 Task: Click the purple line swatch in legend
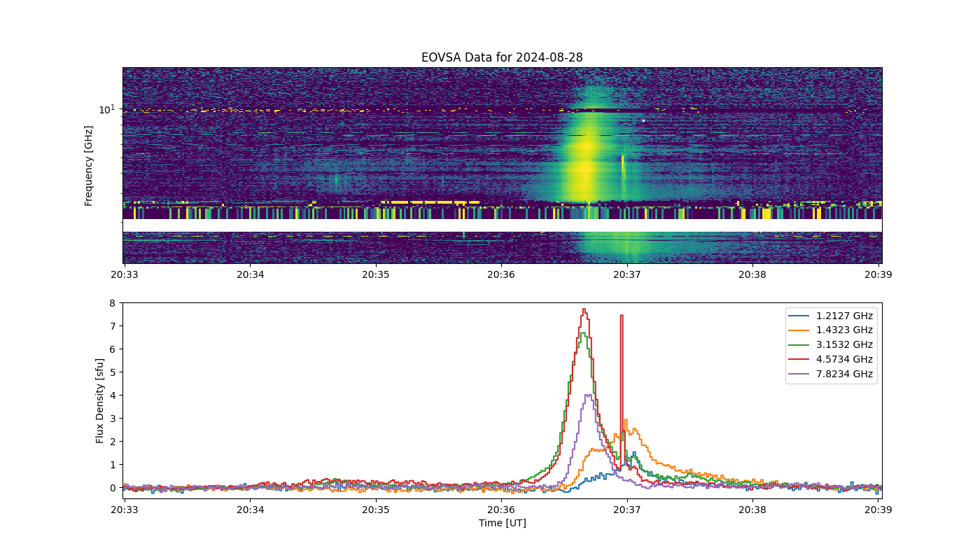point(799,374)
